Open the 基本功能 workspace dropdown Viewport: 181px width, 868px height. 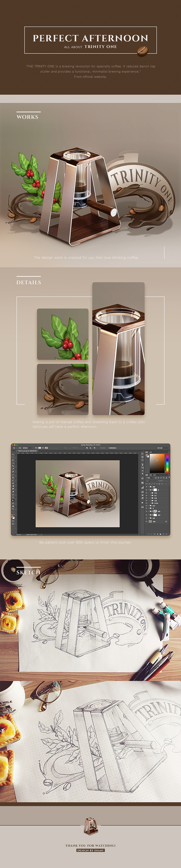(x=163, y=448)
